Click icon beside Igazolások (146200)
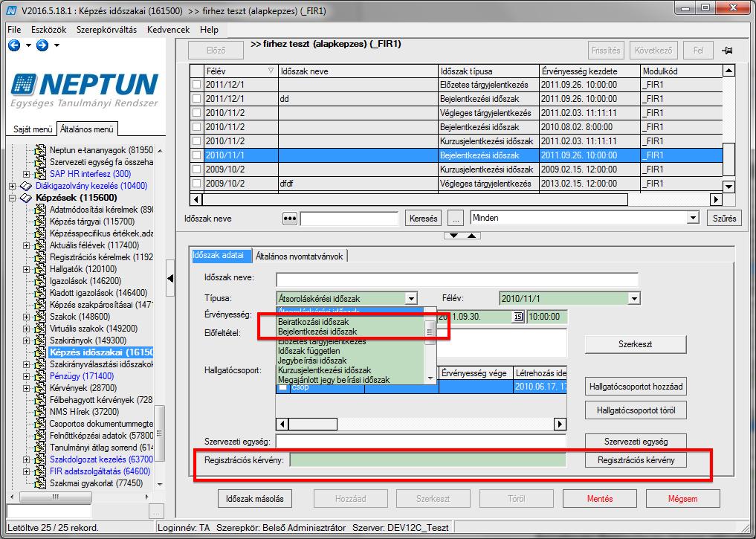 [41, 281]
